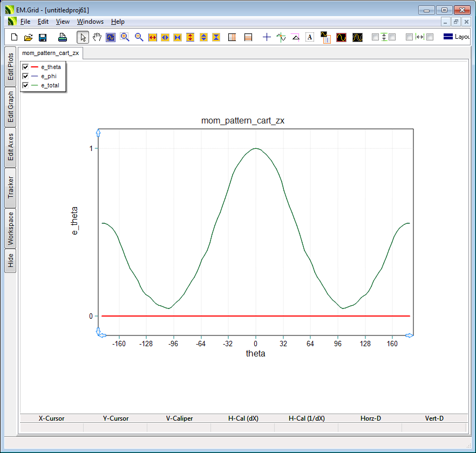Click the Print icon in toolbar
The image size is (476, 453).
pos(63,37)
